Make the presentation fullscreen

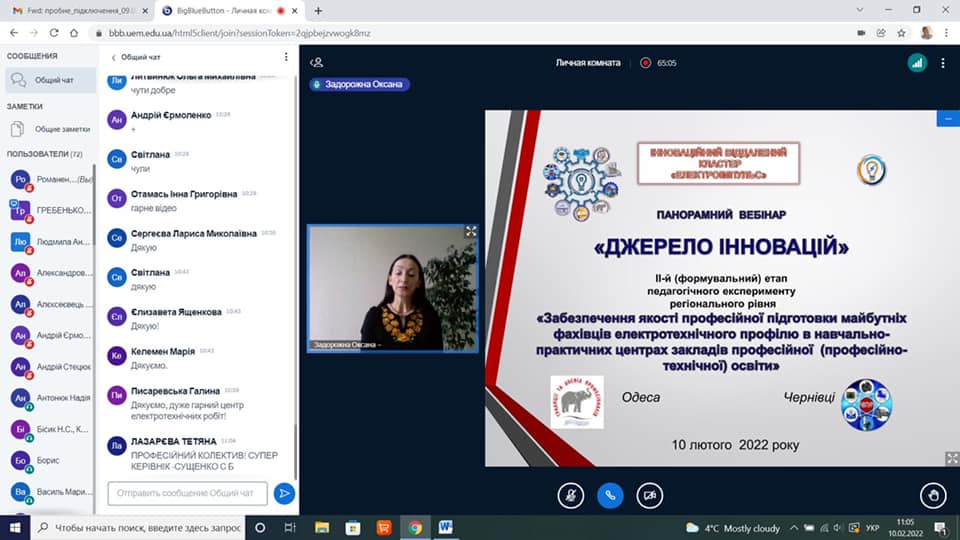pyautogui.click(x=952, y=458)
